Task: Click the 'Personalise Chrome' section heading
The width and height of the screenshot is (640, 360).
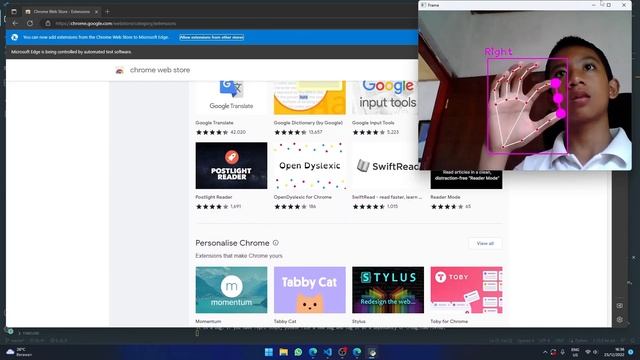Action: point(232,243)
